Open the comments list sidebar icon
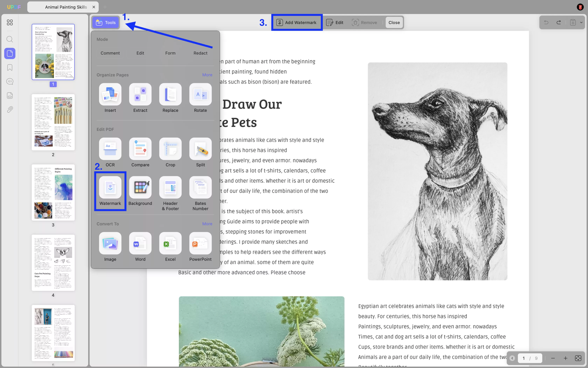Viewport: 588px width, 368px height. (x=10, y=81)
